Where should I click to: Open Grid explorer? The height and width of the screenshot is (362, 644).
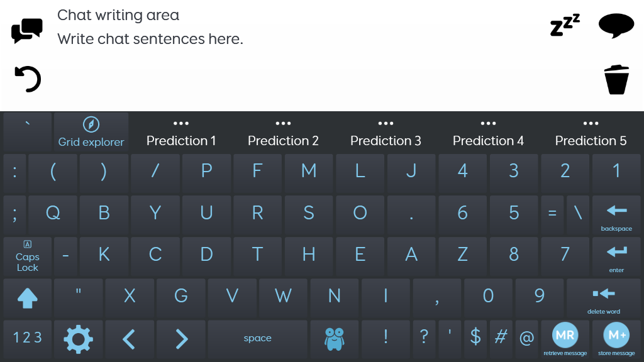coord(91,132)
